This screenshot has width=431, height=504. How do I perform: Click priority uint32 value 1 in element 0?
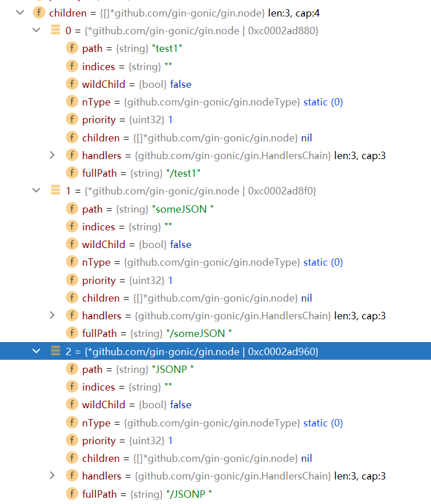tap(170, 120)
